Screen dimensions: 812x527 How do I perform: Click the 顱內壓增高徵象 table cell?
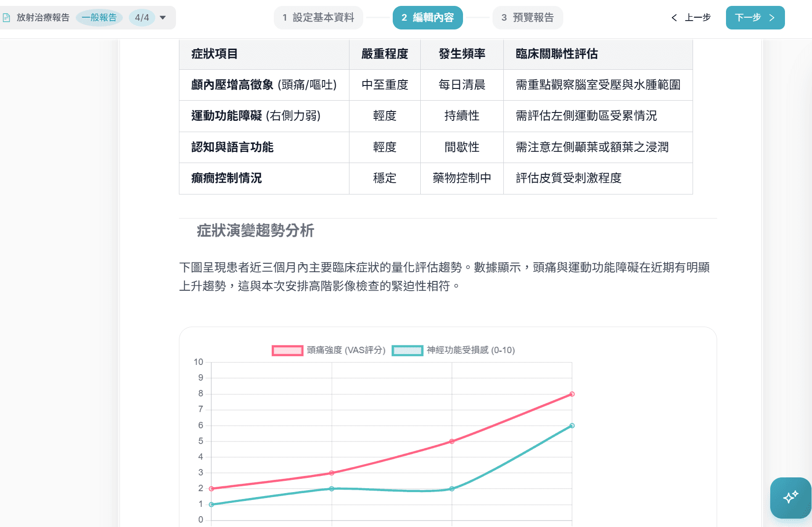tap(264, 85)
